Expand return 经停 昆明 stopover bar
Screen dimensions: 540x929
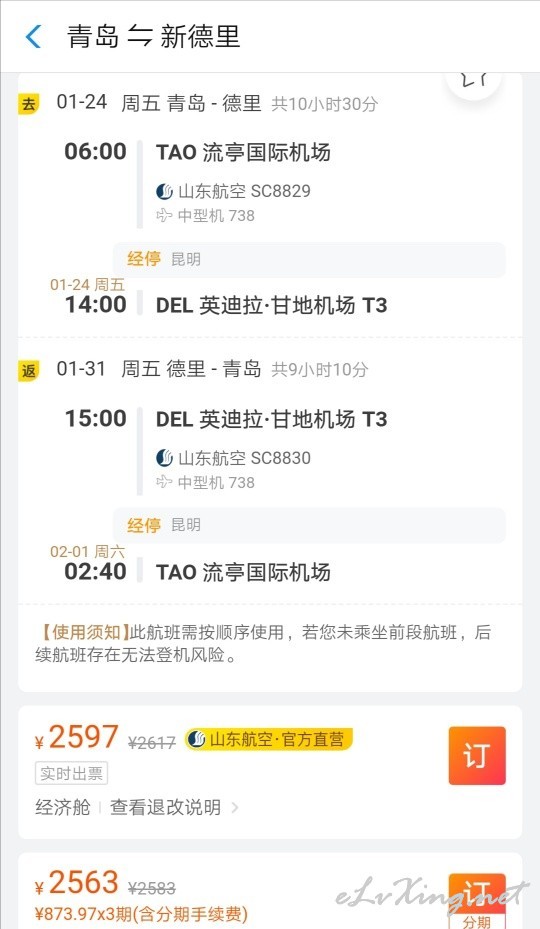pos(309,526)
